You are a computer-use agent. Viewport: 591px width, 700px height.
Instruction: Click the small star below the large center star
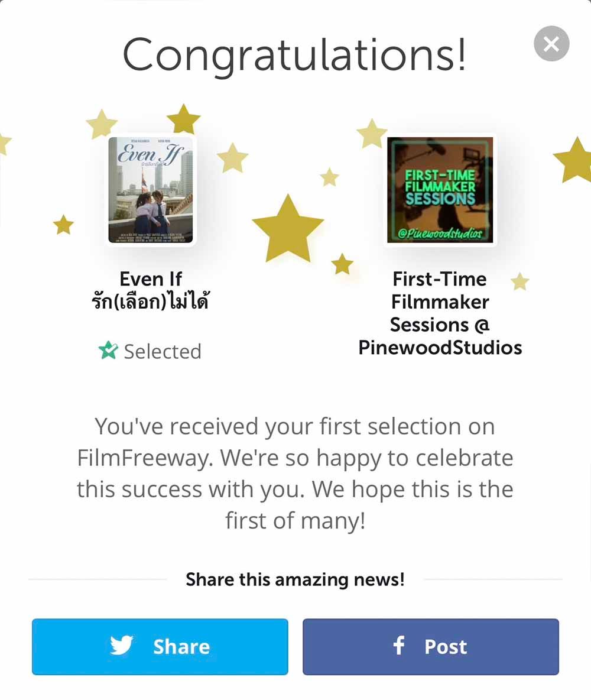(x=342, y=264)
